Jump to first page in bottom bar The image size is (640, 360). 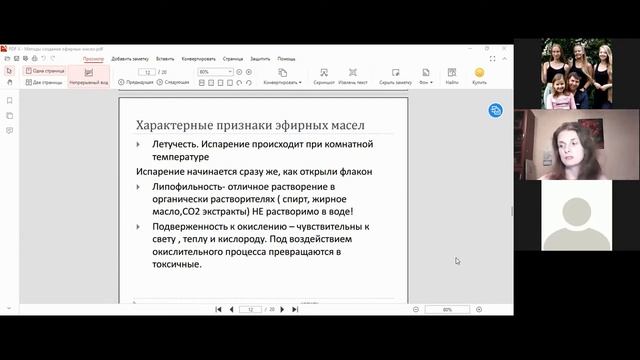tap(218, 309)
